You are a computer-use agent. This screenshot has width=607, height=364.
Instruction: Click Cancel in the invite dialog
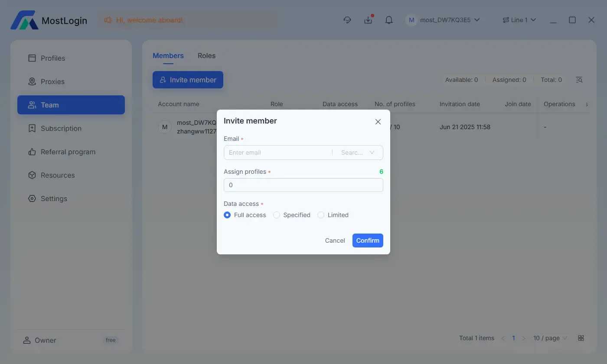tap(335, 240)
